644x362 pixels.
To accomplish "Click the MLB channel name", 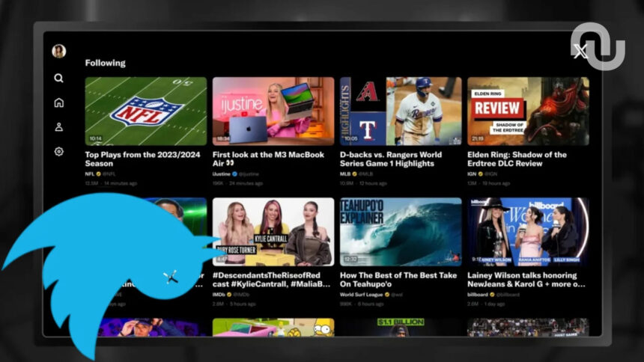I will [x=345, y=174].
